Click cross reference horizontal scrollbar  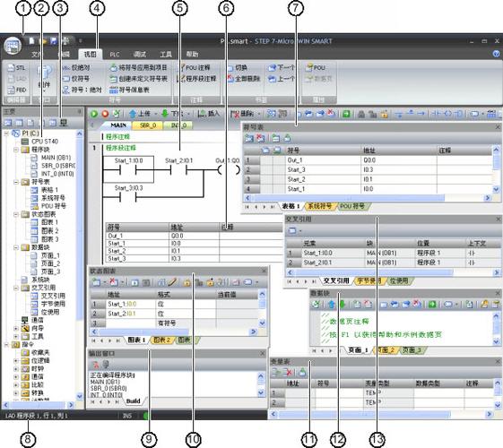coord(394,272)
